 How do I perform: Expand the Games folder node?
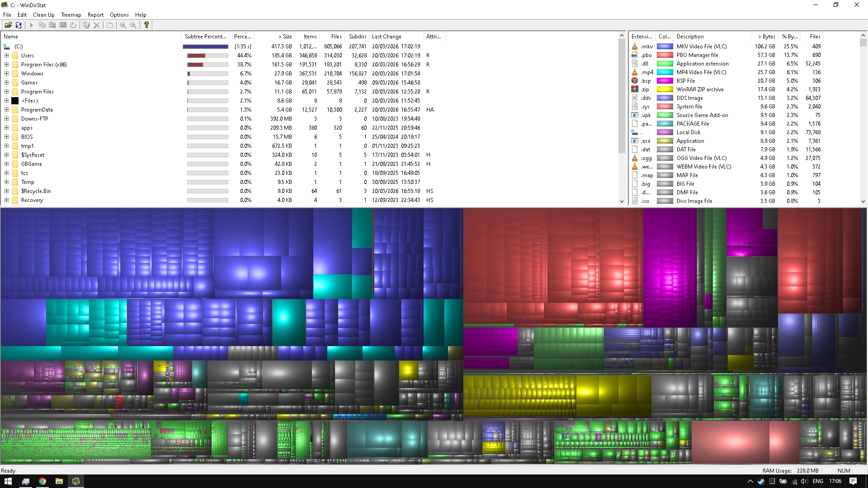[x=7, y=83]
